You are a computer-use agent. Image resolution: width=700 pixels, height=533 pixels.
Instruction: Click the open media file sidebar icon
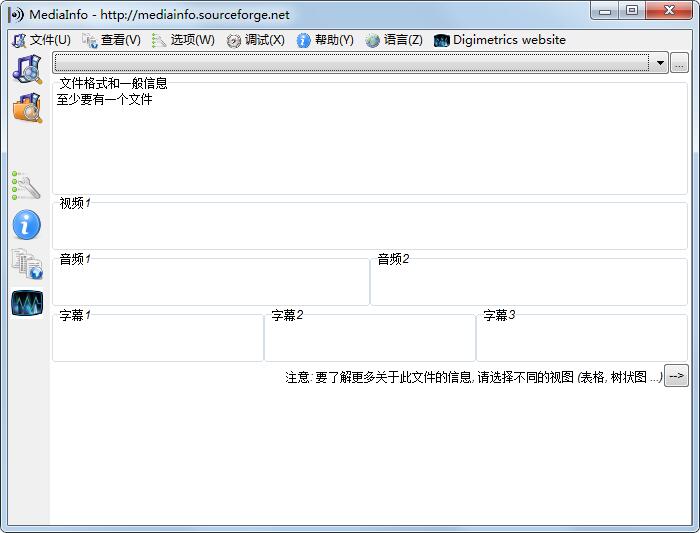click(x=27, y=68)
